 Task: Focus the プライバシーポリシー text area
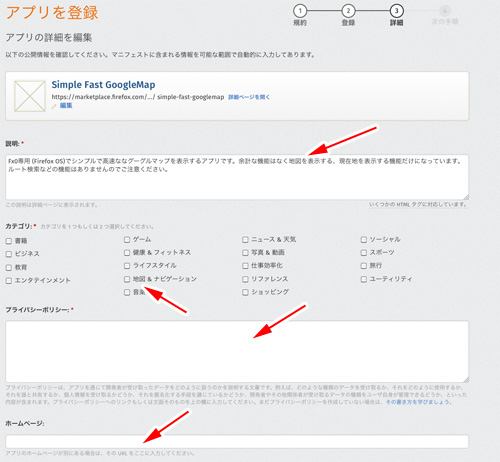pyautogui.click(x=237, y=351)
